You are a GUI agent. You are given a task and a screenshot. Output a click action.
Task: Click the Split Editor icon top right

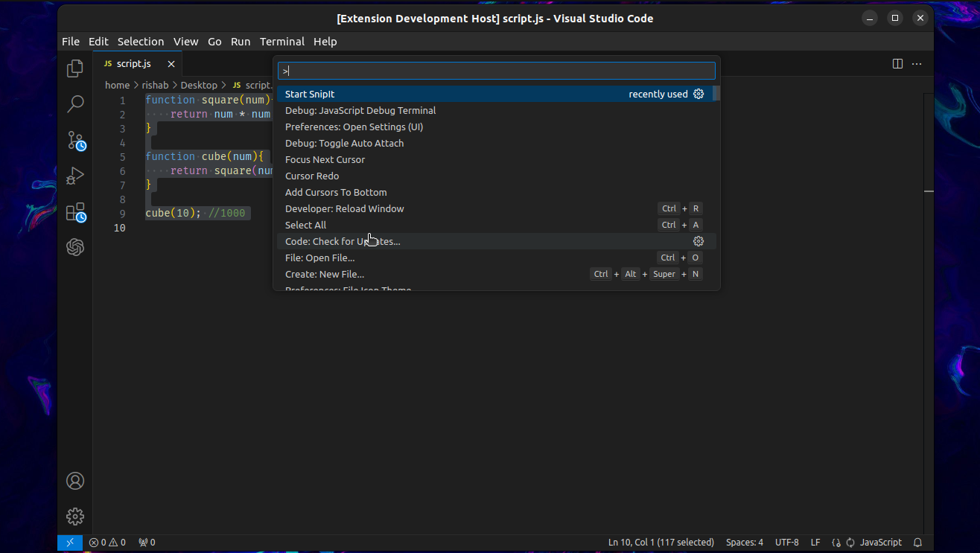click(897, 63)
